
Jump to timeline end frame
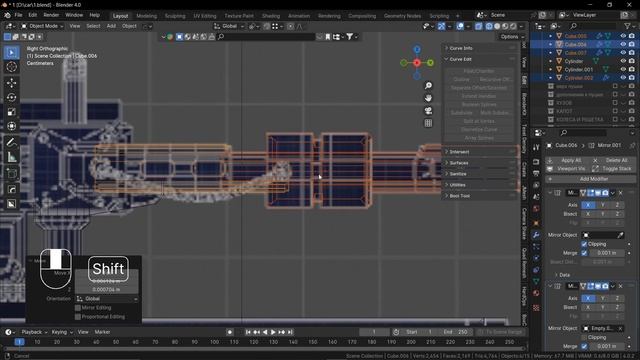click(x=290, y=332)
